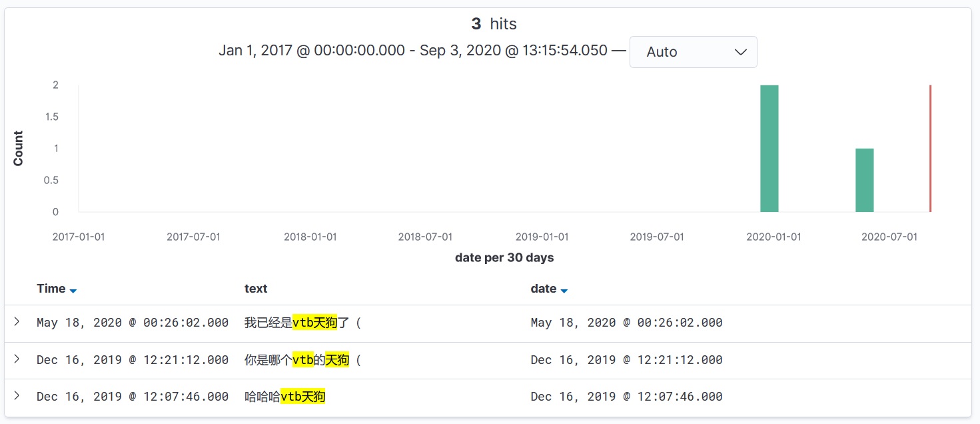This screenshot has width=980, height=424.
Task: Click the '3 hits' count label
Action: (x=494, y=24)
